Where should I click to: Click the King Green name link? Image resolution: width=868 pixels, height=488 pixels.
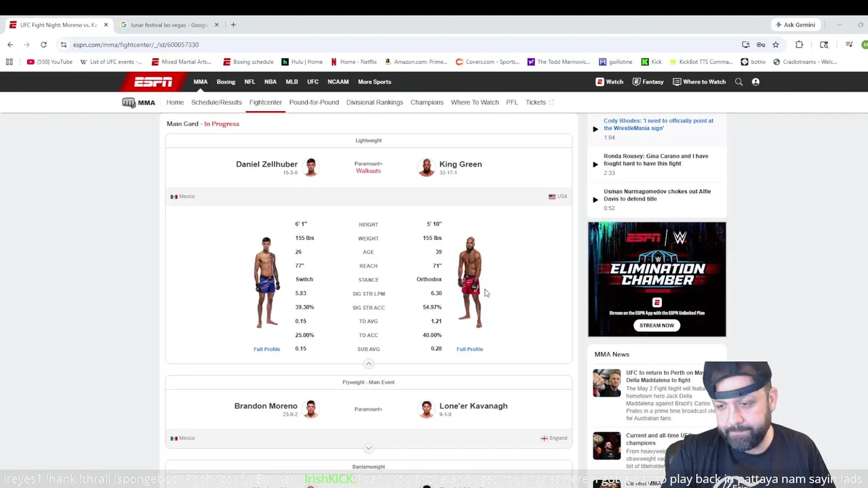pos(460,164)
